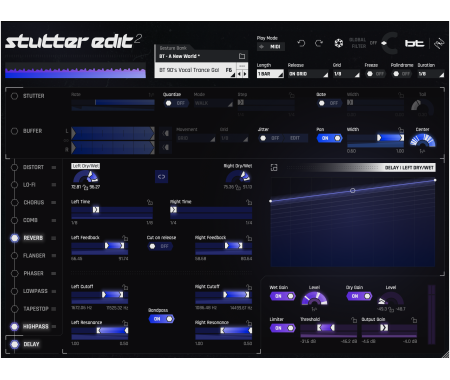The height and width of the screenshot is (380, 450).
Task: Turn off the Limiter switch
Action: (x=282, y=328)
